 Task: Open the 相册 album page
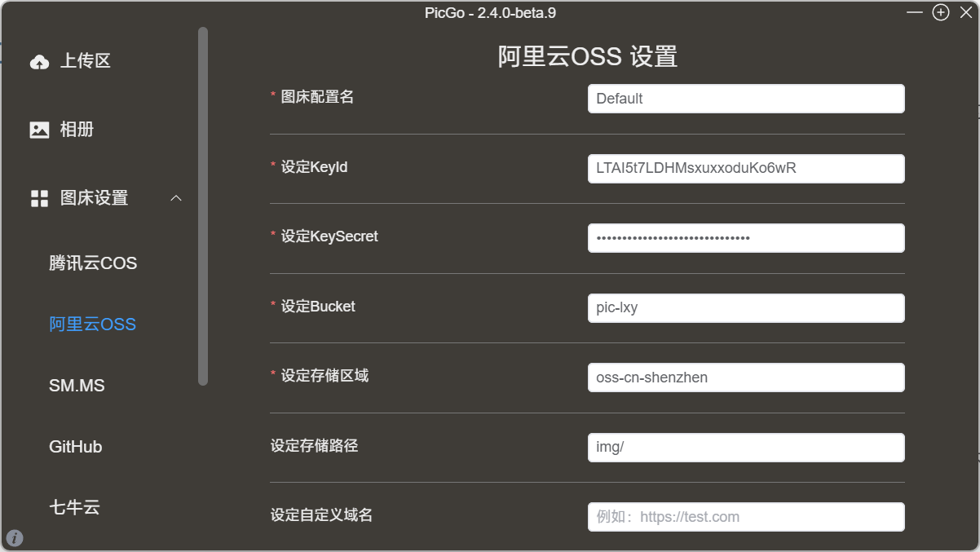coord(77,130)
